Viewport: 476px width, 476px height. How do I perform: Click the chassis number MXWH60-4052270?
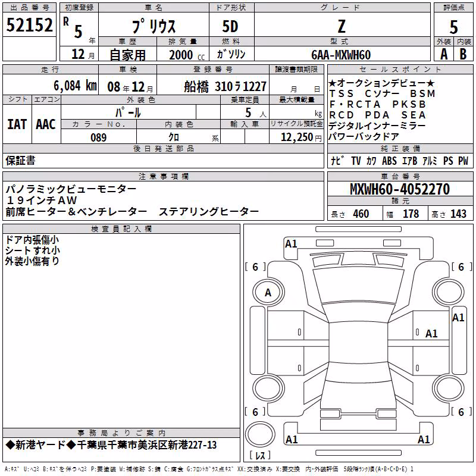coord(399,189)
